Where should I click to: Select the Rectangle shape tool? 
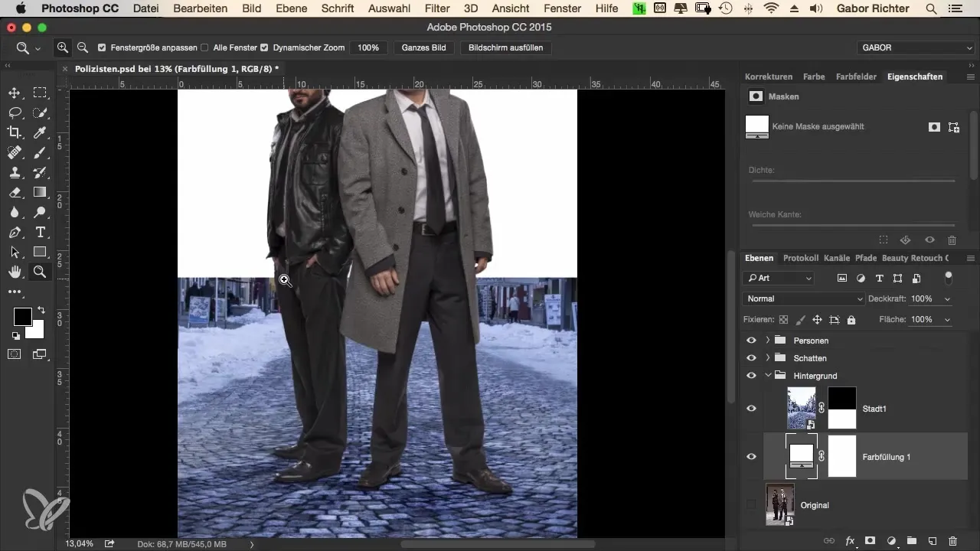pos(40,252)
